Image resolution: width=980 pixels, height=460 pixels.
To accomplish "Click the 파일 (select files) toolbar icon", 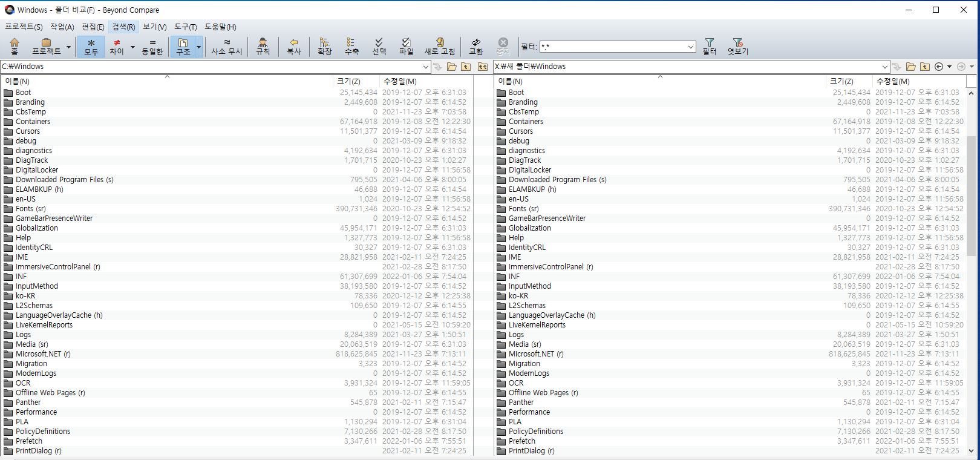I will [x=406, y=47].
